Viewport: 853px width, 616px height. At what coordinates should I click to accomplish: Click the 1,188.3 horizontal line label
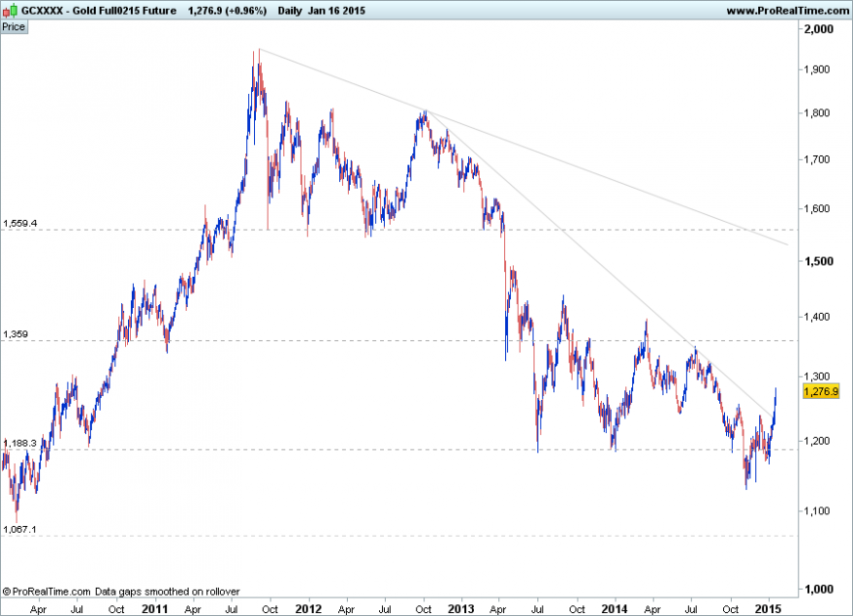(19, 443)
